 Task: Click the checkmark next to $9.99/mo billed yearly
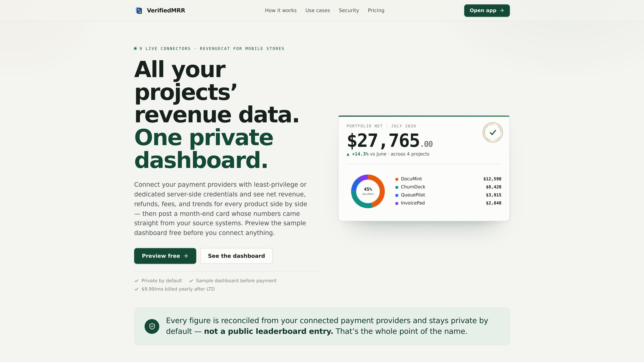tap(137, 289)
